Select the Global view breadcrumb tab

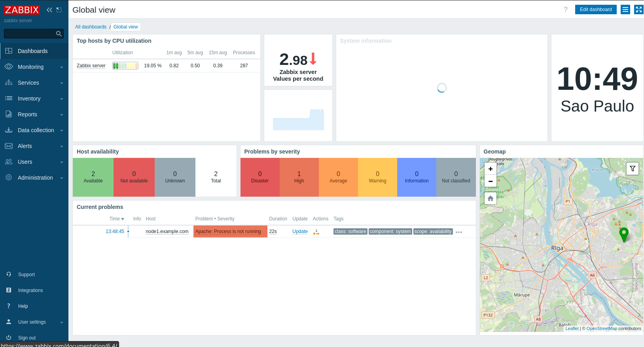pos(125,27)
